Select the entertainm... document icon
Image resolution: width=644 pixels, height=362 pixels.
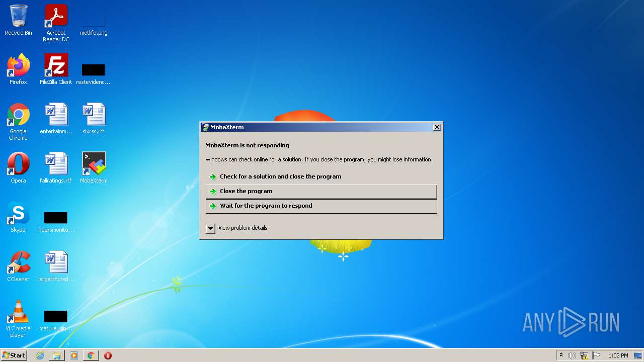pyautogui.click(x=56, y=119)
